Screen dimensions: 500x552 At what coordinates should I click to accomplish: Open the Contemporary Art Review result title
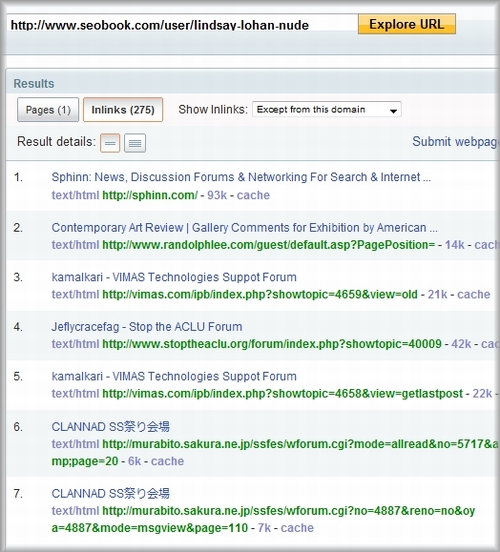pyautogui.click(x=244, y=228)
